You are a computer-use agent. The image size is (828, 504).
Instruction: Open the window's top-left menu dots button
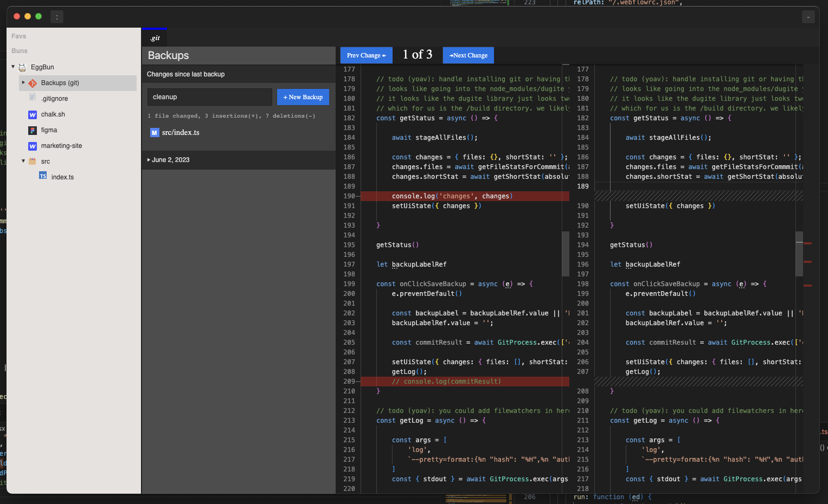(x=57, y=17)
